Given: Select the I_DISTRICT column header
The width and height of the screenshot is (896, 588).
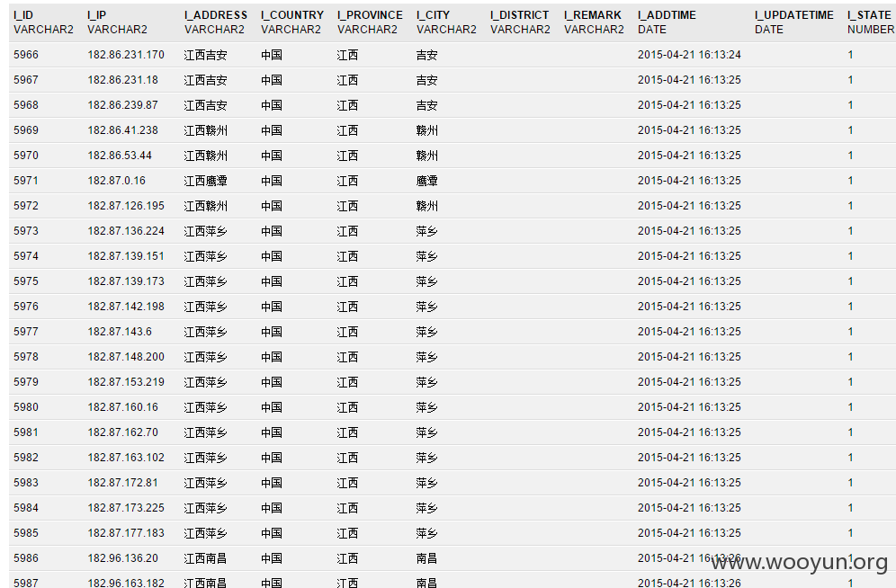Looking at the screenshot, I should (519, 15).
